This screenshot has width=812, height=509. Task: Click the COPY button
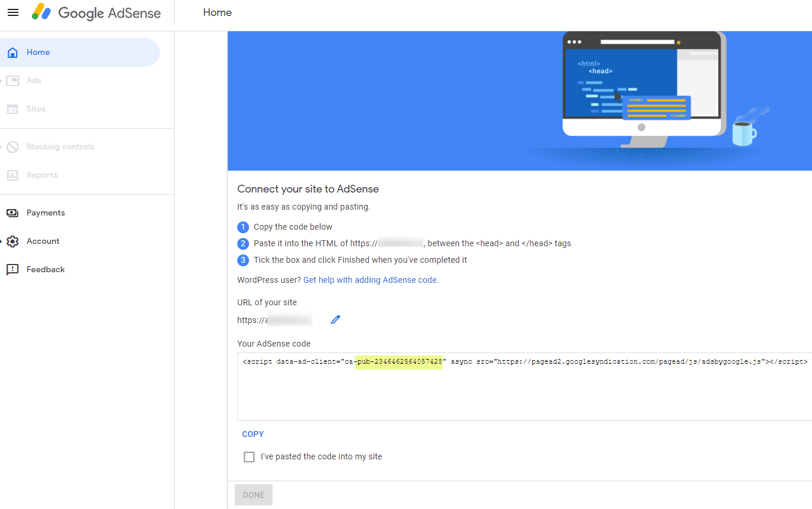(x=253, y=434)
